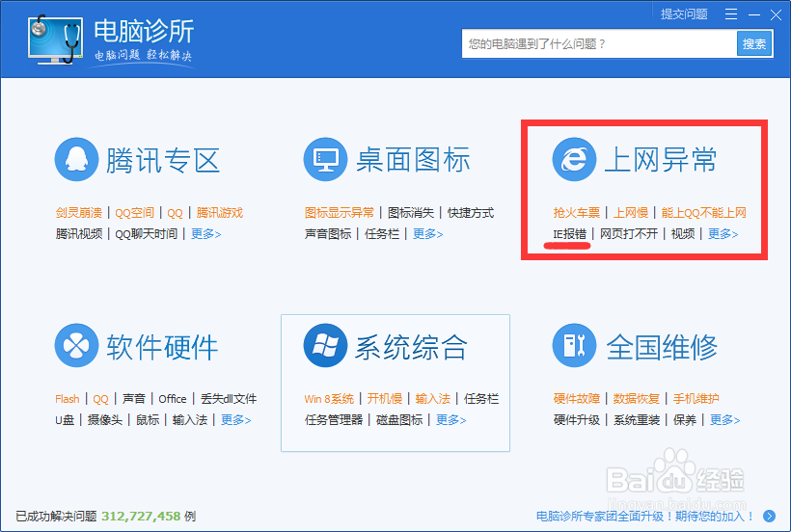Close the 电脑诊所 window

tap(776, 14)
